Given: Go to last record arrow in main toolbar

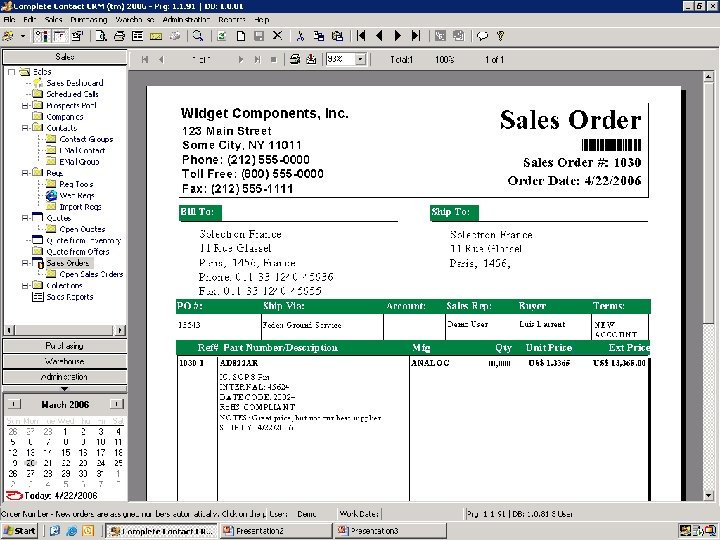Looking at the screenshot, I should (x=416, y=36).
